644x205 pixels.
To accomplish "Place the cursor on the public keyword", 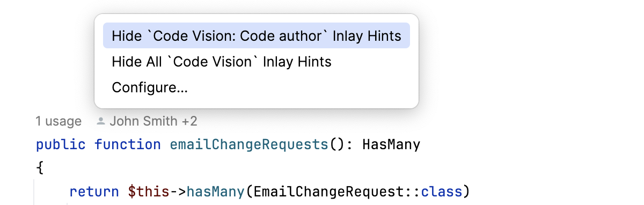I will (x=60, y=144).
